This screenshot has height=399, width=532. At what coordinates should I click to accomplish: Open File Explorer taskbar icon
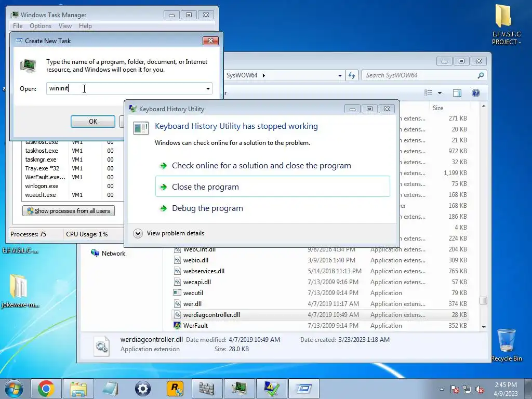tap(78, 389)
